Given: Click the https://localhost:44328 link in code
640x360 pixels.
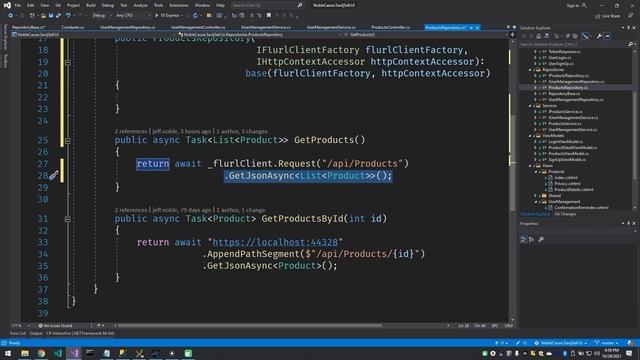Looking at the screenshot, I should coord(275,242).
